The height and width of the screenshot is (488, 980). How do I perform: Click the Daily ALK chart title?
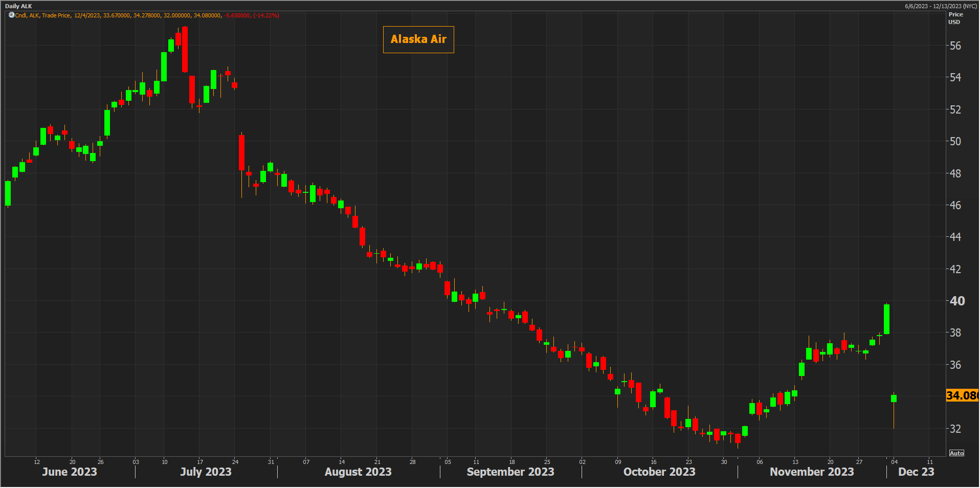tap(18, 6)
